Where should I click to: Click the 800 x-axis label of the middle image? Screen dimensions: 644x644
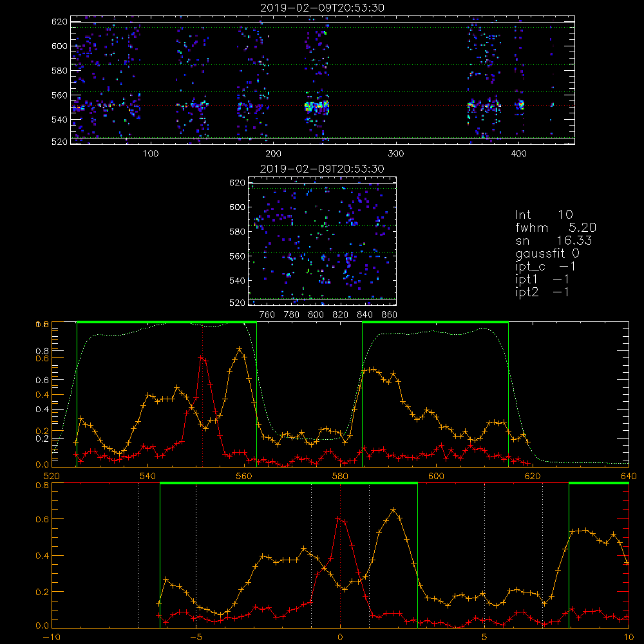coord(316,315)
